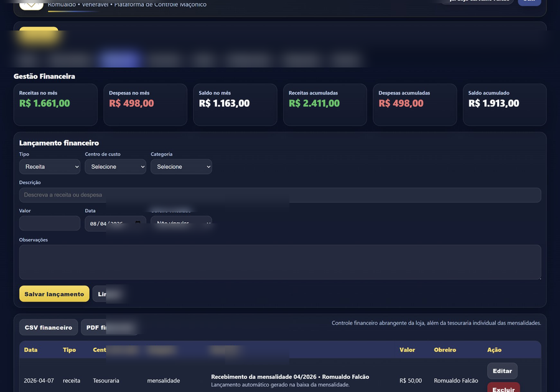Click the Observações text area
Image resolution: width=560 pixels, height=392 pixels.
pyautogui.click(x=280, y=262)
